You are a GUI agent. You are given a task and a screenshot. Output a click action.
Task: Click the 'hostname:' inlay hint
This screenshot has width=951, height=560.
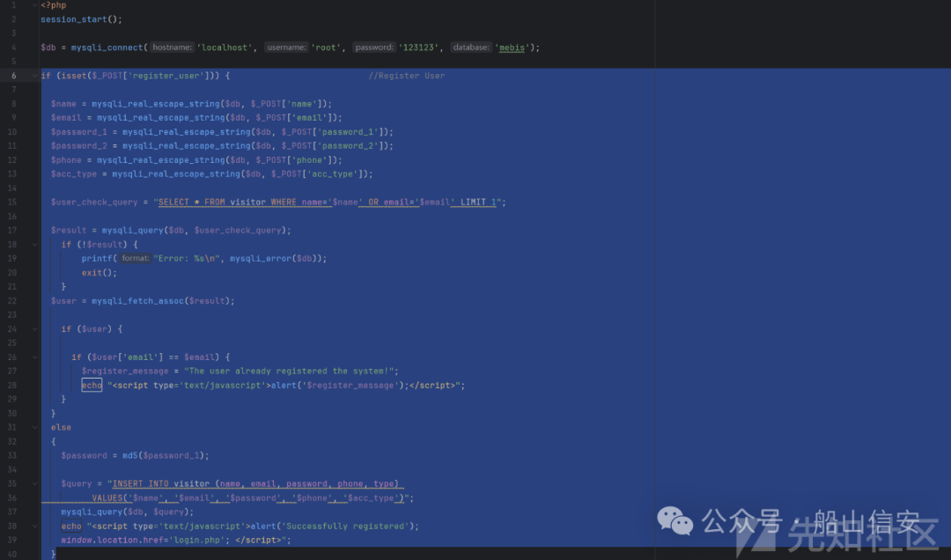pos(173,48)
